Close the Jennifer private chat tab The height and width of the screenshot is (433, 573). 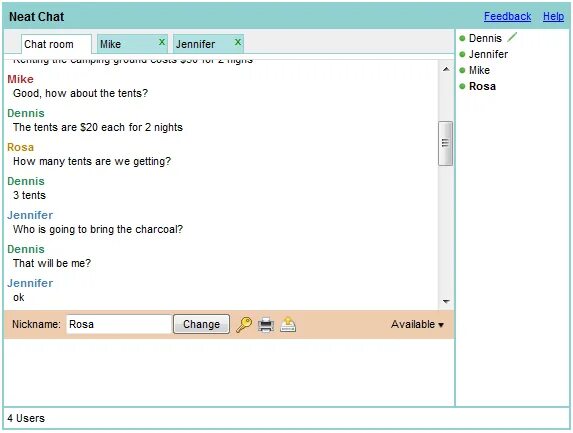tap(238, 42)
